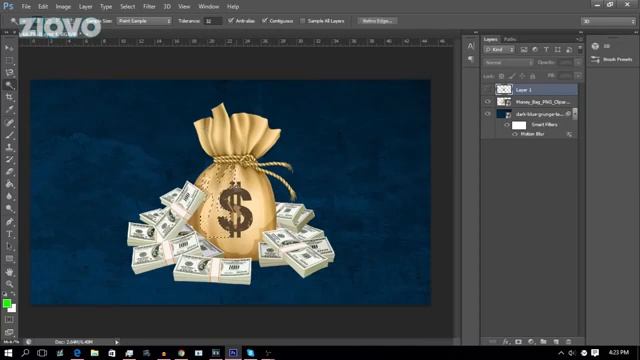Collapse the dark-blue-grunge layer smart filters
The image size is (640, 360).
point(575,114)
